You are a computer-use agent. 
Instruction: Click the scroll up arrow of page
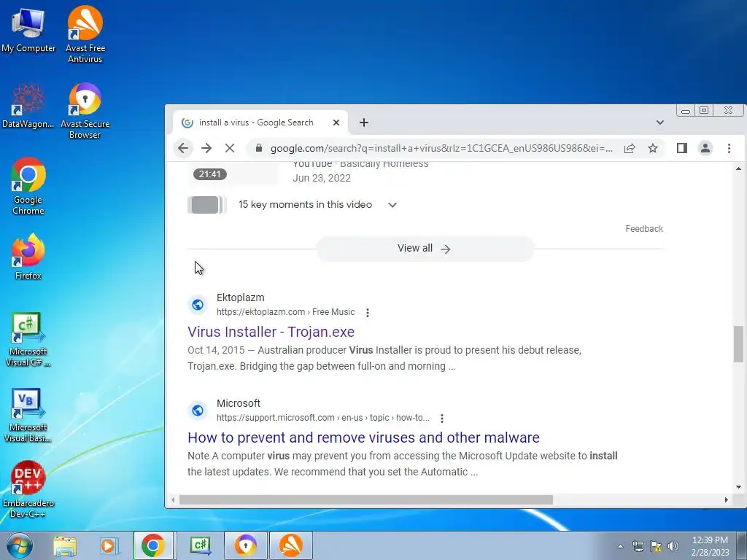tap(738, 168)
